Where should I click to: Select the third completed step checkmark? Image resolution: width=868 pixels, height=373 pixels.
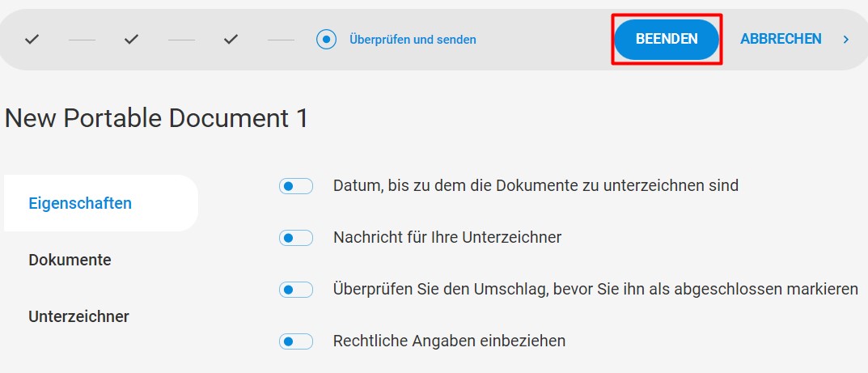(231, 40)
